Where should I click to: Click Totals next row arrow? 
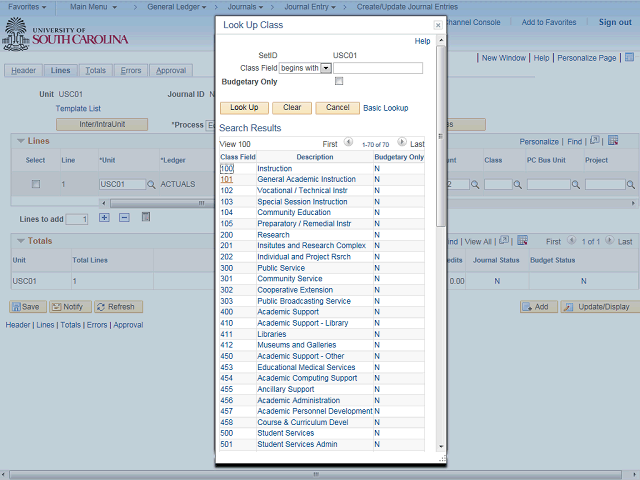tap(609, 240)
